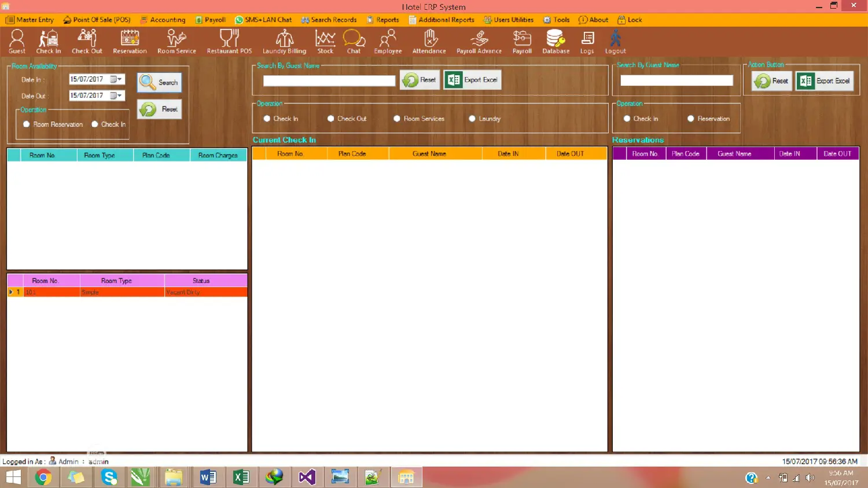This screenshot has width=868, height=488.
Task: Open the Additional Reports menu
Action: (x=442, y=20)
